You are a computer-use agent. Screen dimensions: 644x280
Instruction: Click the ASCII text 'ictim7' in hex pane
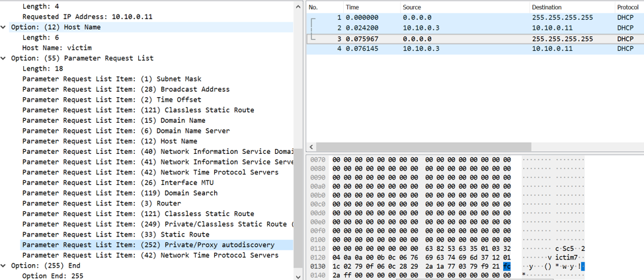(x=567, y=258)
